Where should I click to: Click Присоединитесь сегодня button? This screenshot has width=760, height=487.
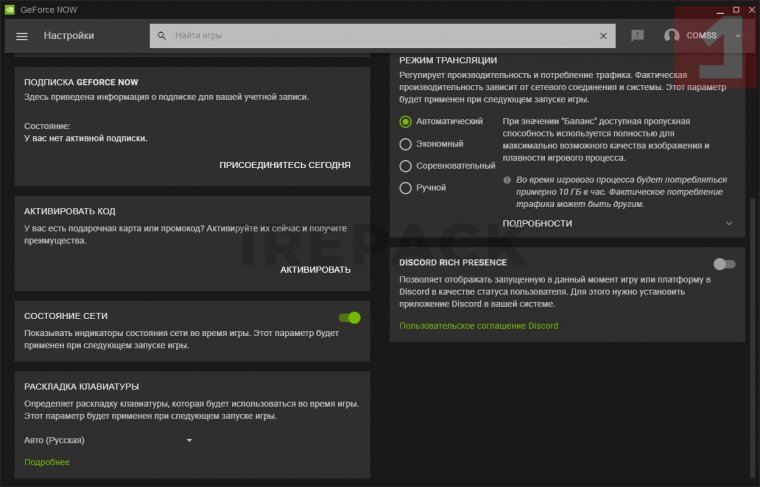[285, 165]
